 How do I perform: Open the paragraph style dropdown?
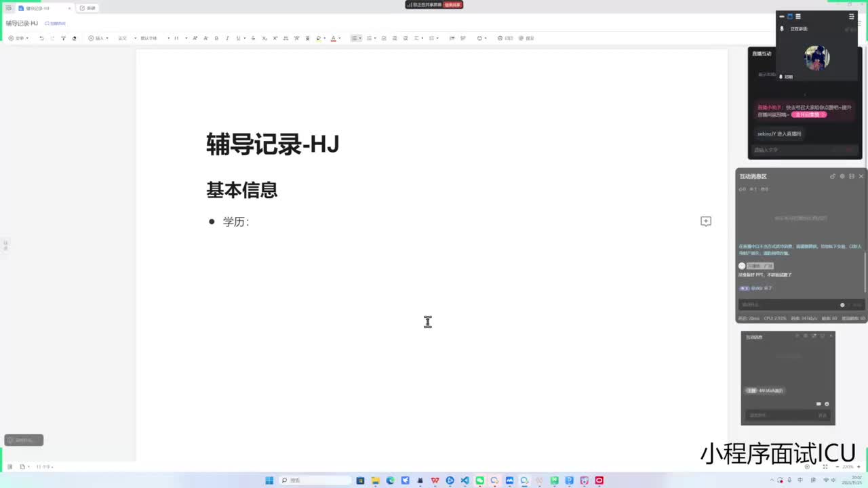click(x=127, y=38)
